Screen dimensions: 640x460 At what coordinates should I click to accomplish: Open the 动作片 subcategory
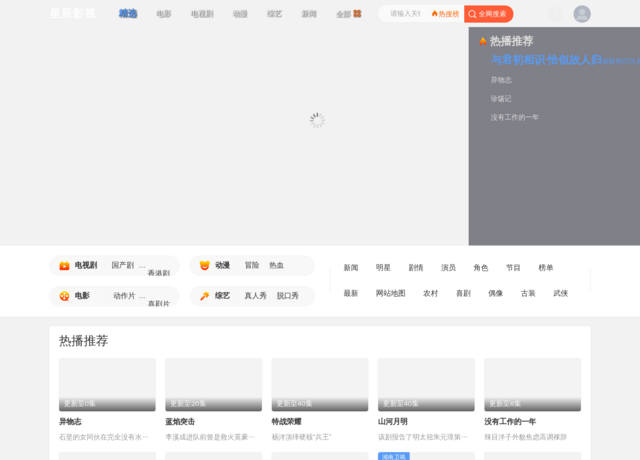click(x=124, y=296)
